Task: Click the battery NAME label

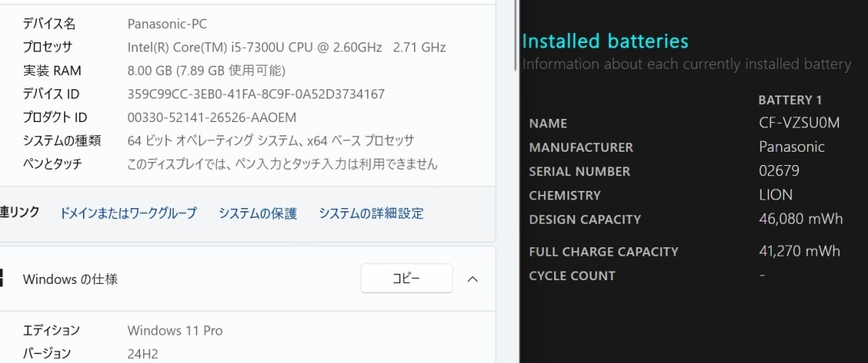Action: tap(548, 124)
